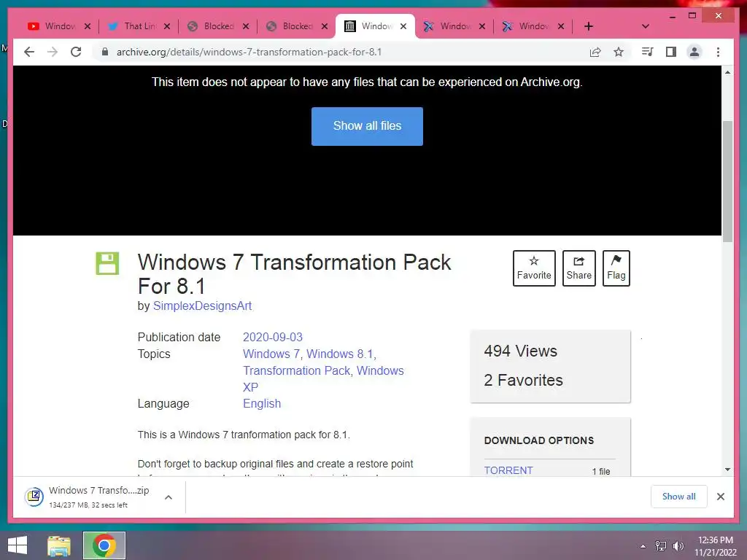The height and width of the screenshot is (560, 747).
Task: Switch to the YouTube tab
Action: coord(52,26)
